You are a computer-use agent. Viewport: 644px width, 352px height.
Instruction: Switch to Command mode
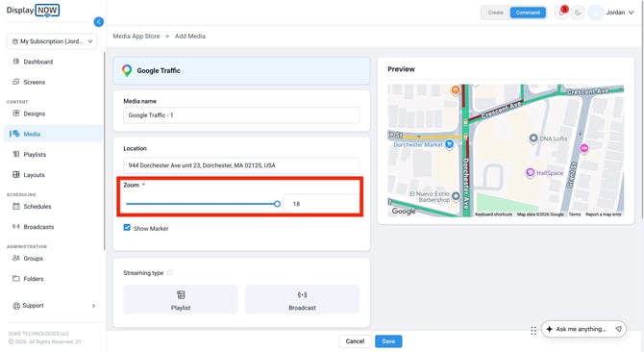(x=528, y=13)
